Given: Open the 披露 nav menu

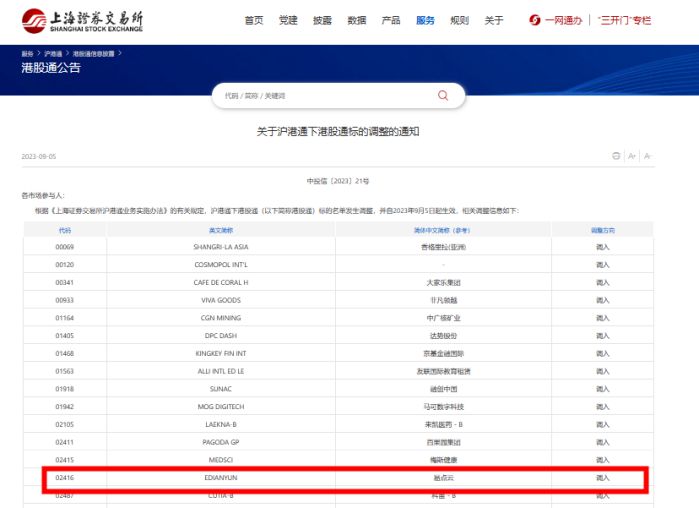Looking at the screenshot, I should click(x=322, y=20).
